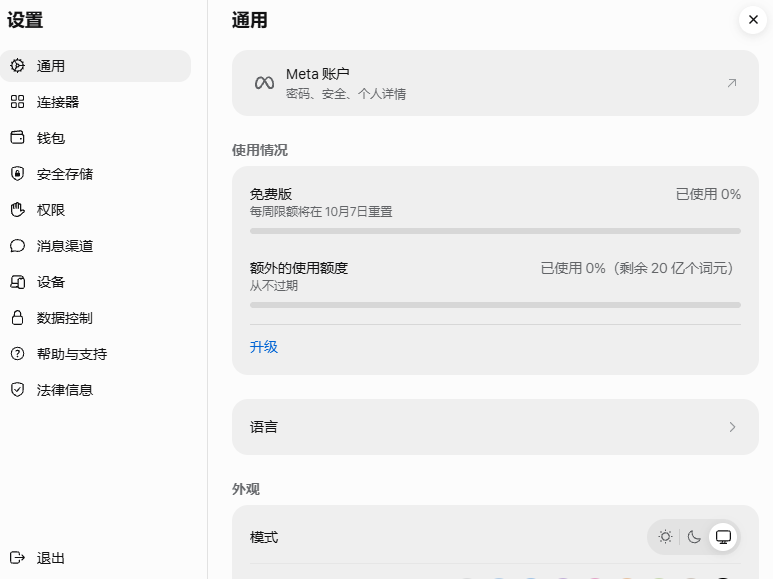Image resolution: width=773 pixels, height=579 pixels.
Task: Click the Meta infinity logo
Action: pyautogui.click(x=264, y=83)
